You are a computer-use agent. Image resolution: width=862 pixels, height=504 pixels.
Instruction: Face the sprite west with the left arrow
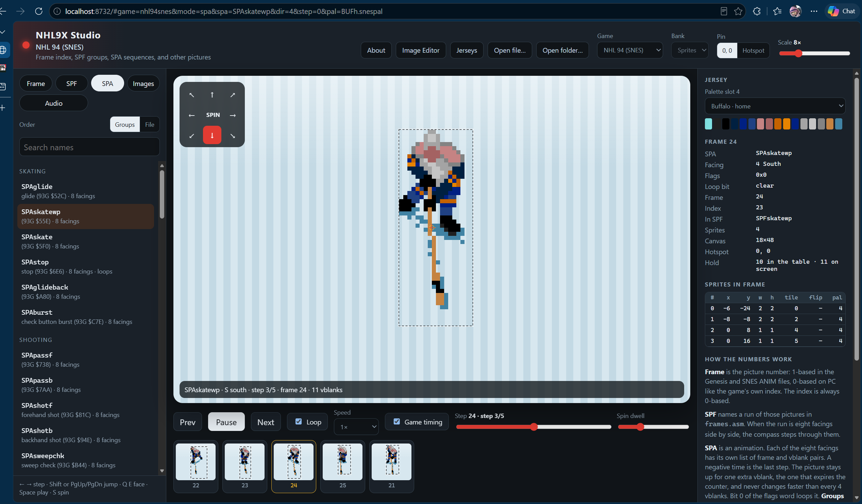tap(191, 115)
